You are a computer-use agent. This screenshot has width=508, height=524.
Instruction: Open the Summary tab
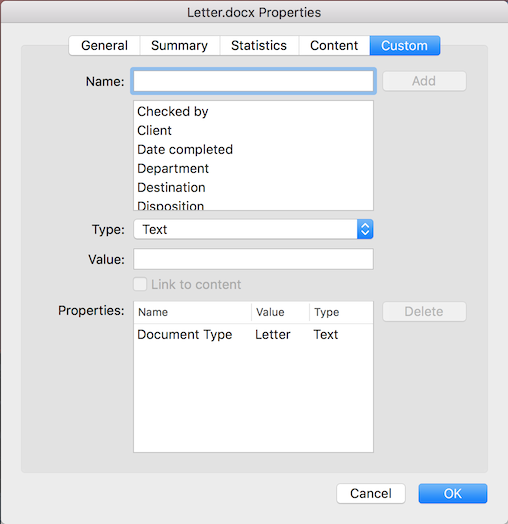(179, 45)
